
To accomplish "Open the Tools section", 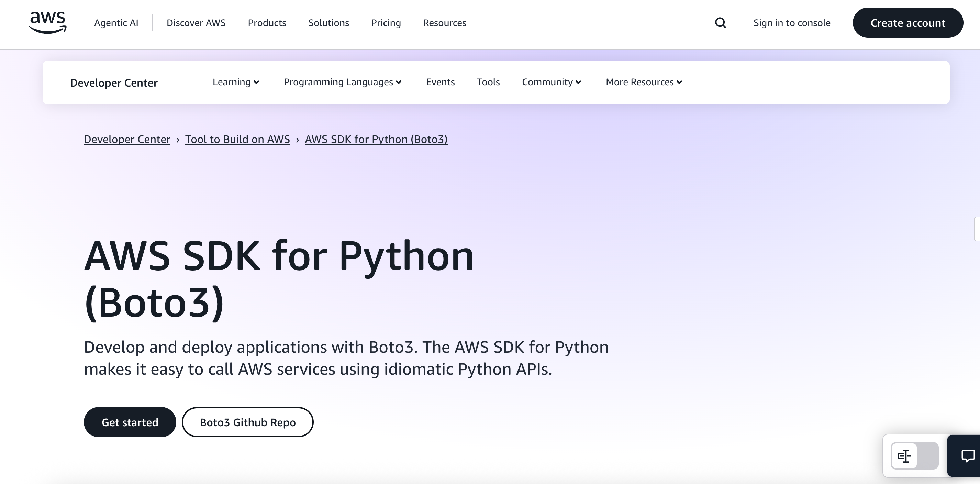I will (488, 82).
